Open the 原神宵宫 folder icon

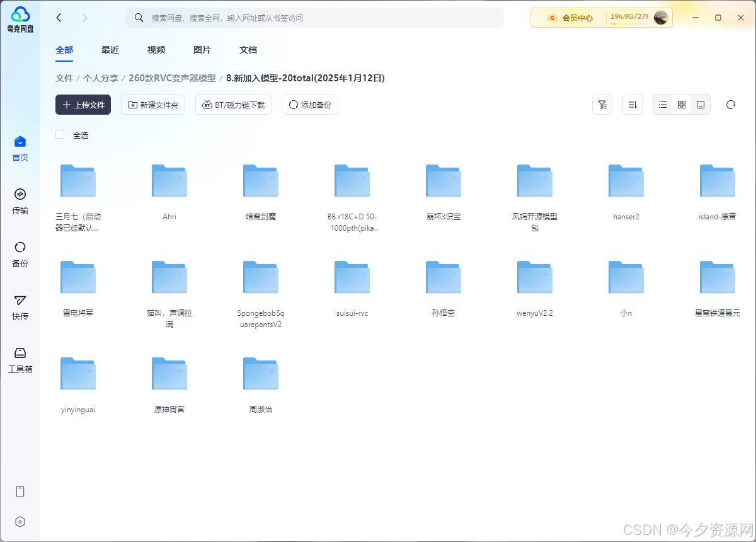[x=169, y=374]
